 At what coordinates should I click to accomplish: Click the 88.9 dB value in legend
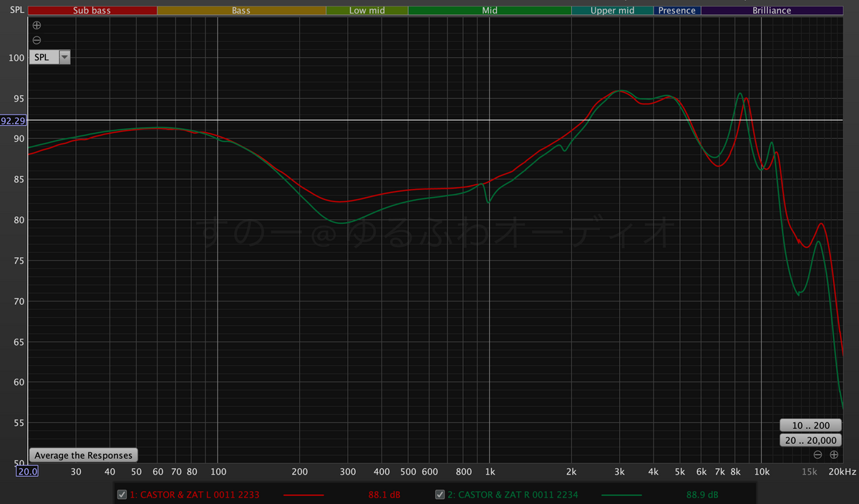[x=702, y=495]
